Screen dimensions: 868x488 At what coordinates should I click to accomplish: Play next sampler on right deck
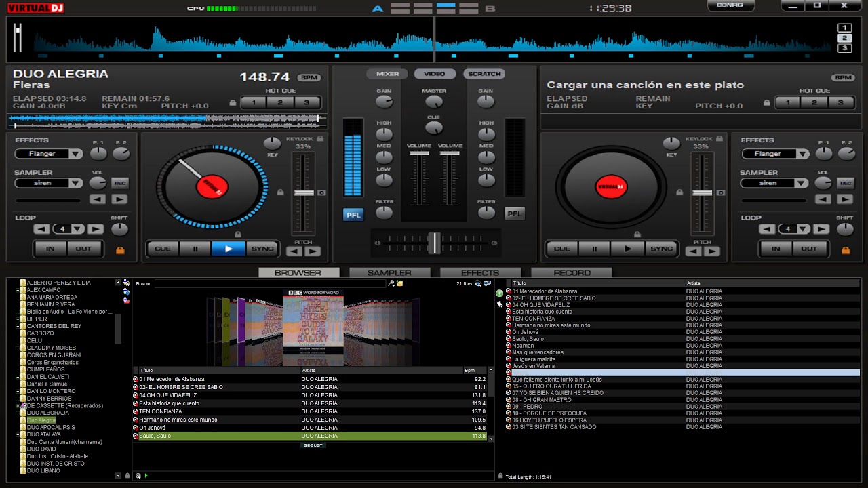845,199
